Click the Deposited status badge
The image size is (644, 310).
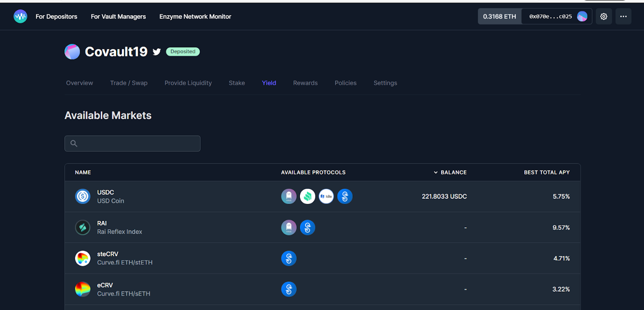pyautogui.click(x=183, y=51)
